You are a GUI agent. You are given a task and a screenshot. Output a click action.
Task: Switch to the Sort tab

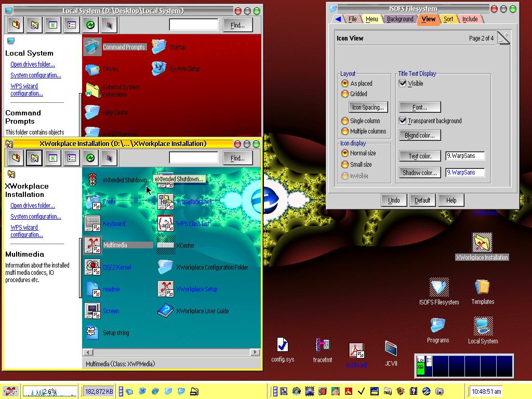tap(448, 19)
